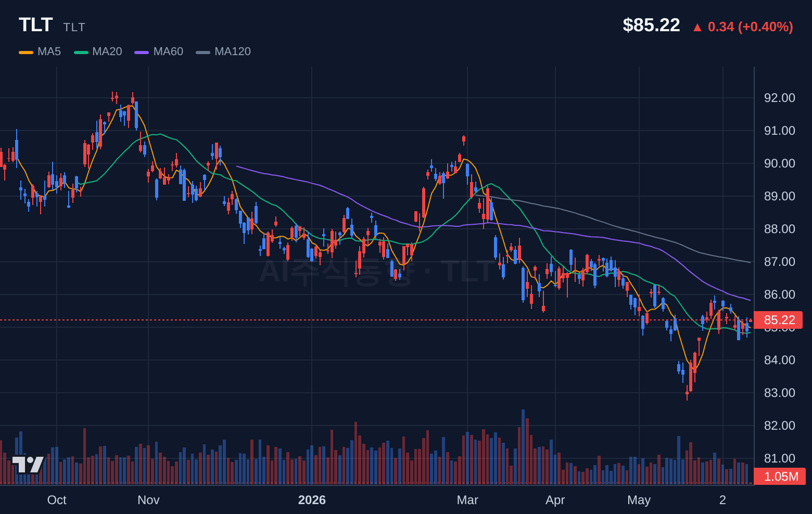Click the 82.00 price axis label

click(779, 426)
